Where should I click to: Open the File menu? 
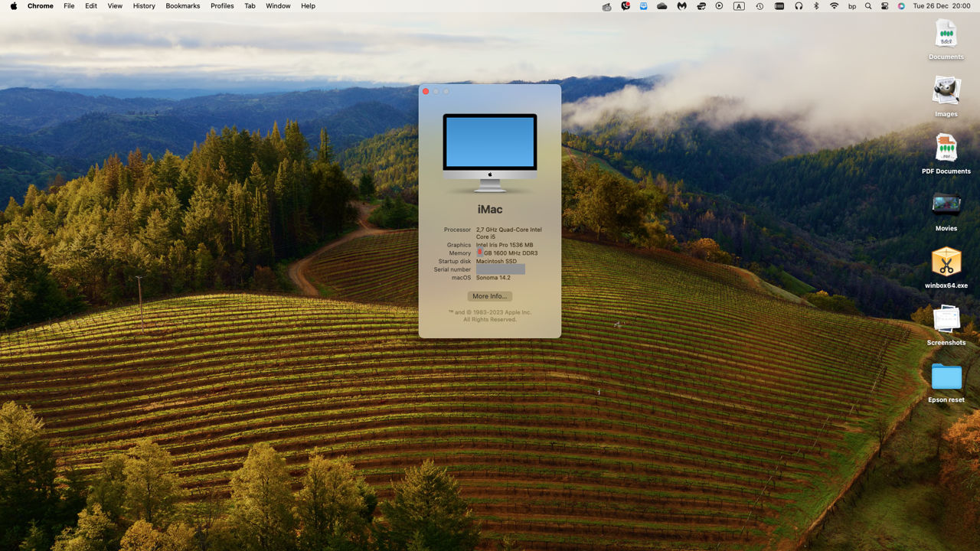click(69, 5)
